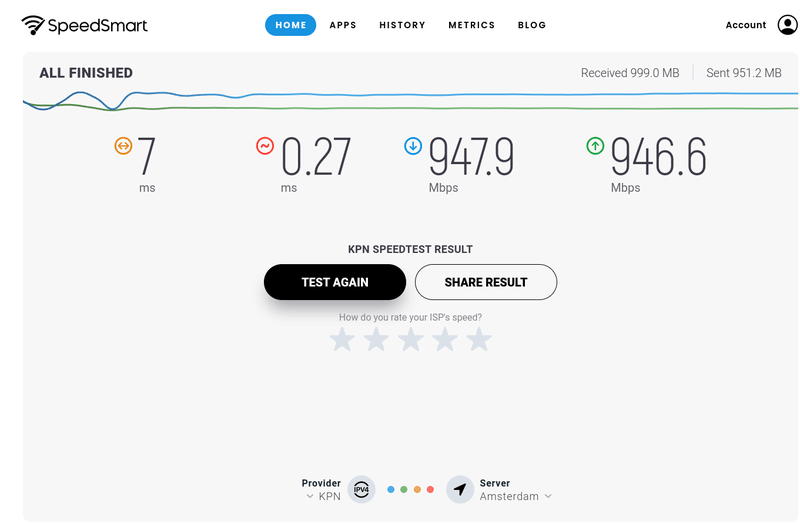This screenshot has height=523, width=800.
Task: Click the SpeedSmart brand name text
Action: (x=97, y=26)
